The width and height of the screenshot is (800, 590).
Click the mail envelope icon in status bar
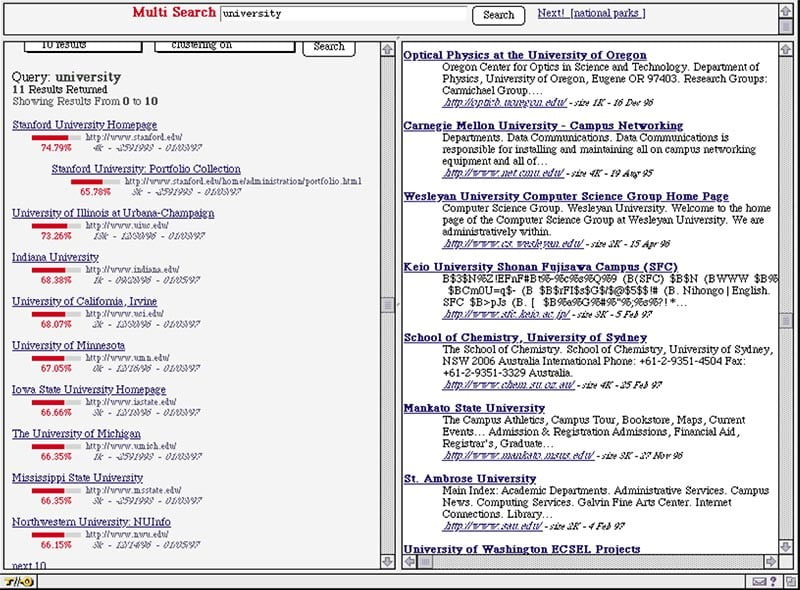point(761,581)
